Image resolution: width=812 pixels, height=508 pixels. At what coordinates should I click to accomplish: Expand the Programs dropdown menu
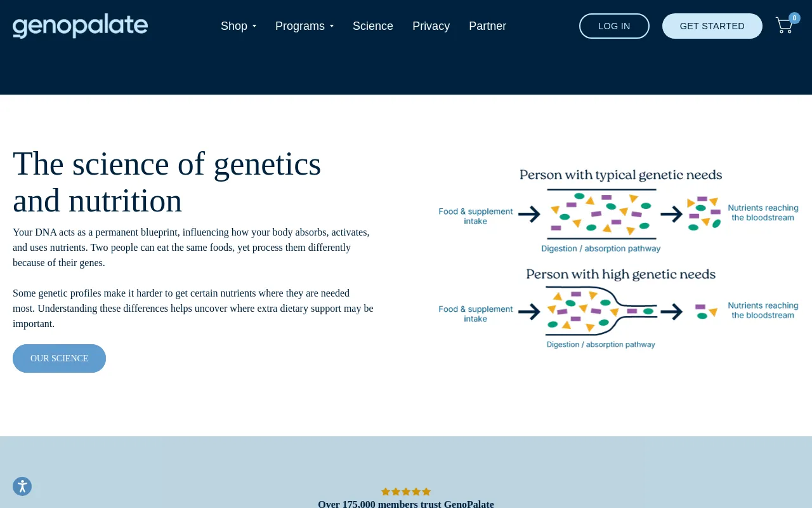click(304, 26)
